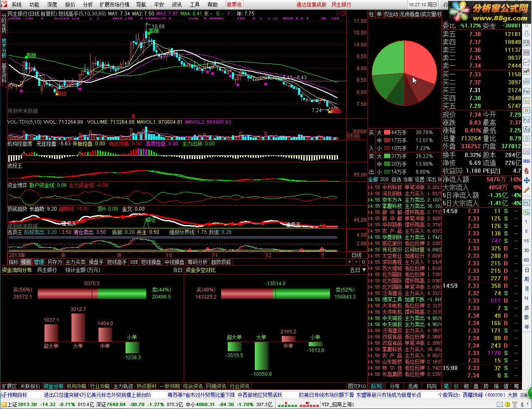This screenshot has height=409, width=532.
Task: Click the diamond icon at chart top right
Action: pyautogui.click(x=338, y=14)
